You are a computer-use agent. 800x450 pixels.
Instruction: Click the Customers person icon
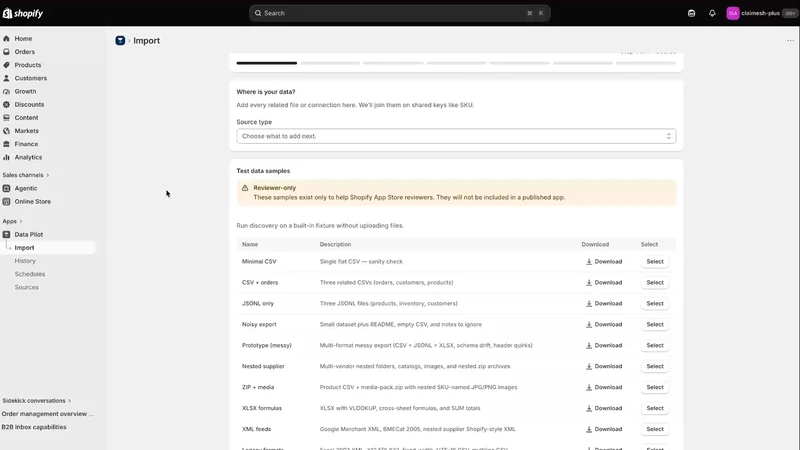tap(6, 78)
